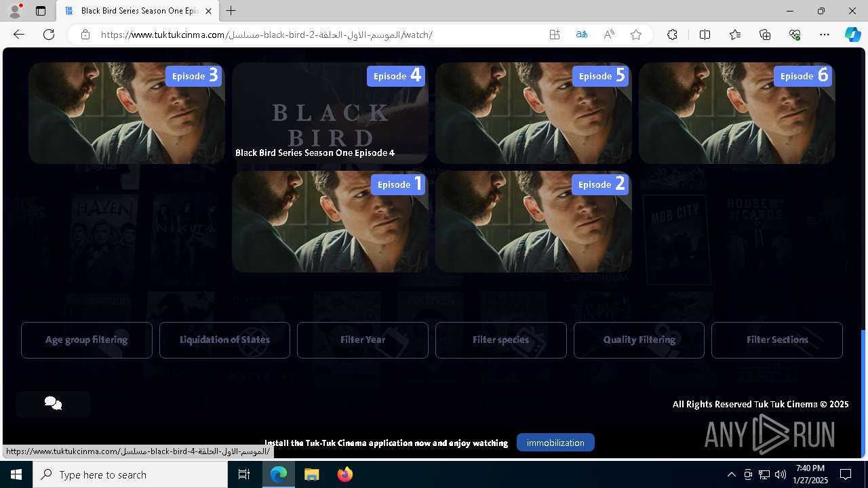The height and width of the screenshot is (488, 868).
Task: Expand the Filter Year dropdown
Action: click(363, 340)
